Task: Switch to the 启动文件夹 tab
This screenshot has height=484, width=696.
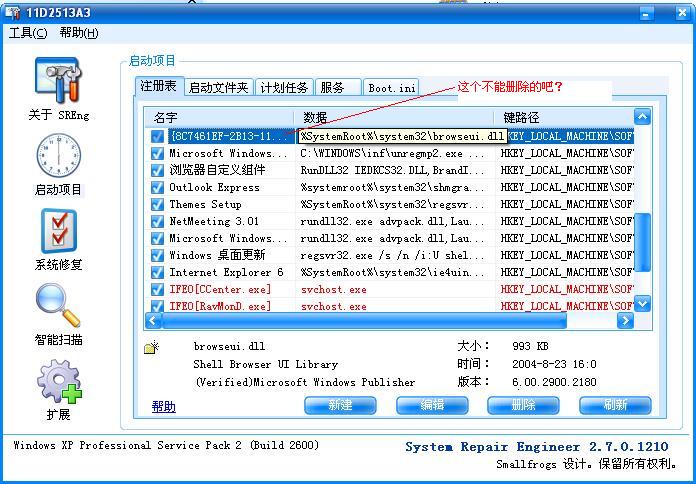Action: (218, 87)
